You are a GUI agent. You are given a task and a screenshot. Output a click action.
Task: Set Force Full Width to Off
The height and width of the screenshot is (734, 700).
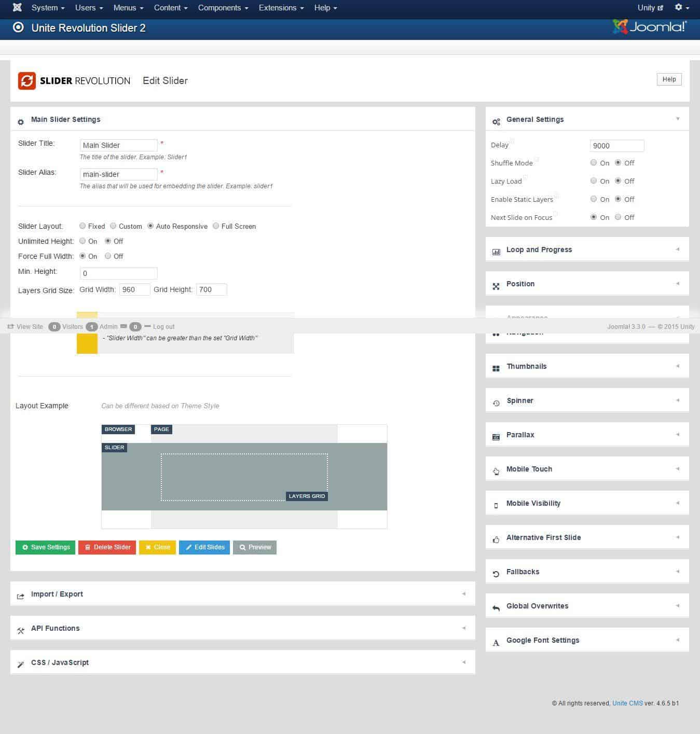108,256
